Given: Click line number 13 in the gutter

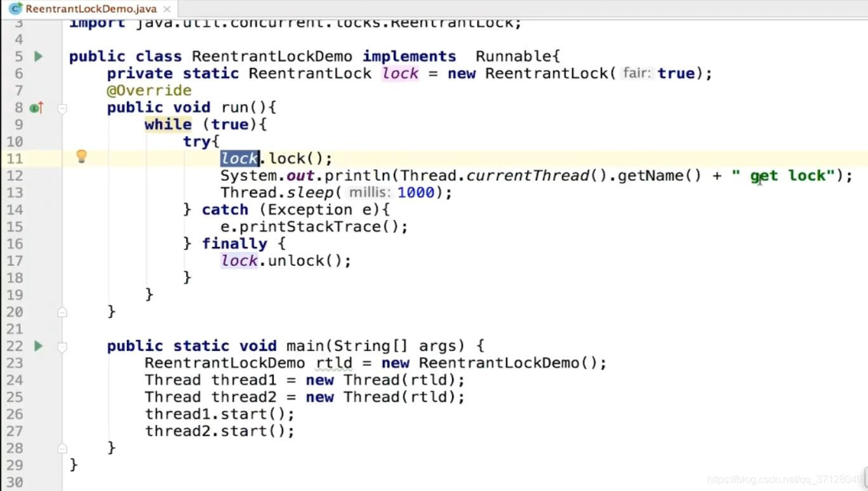Looking at the screenshot, I should pos(15,193).
